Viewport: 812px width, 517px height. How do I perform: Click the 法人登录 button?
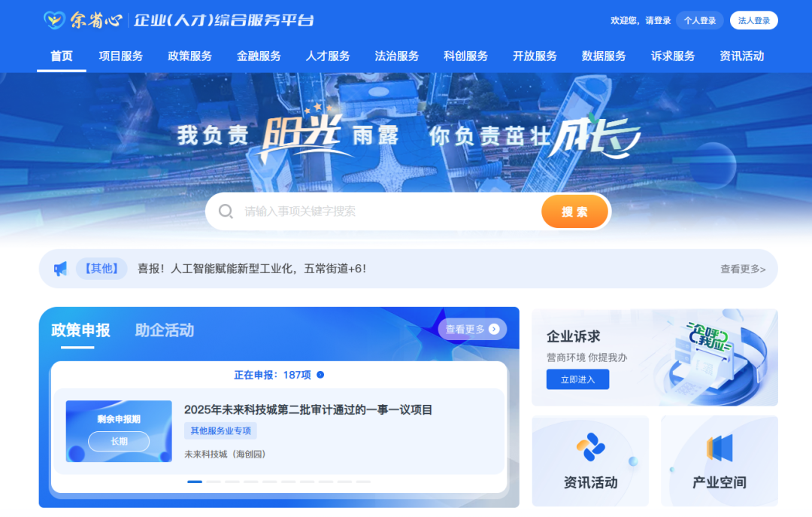(x=753, y=21)
